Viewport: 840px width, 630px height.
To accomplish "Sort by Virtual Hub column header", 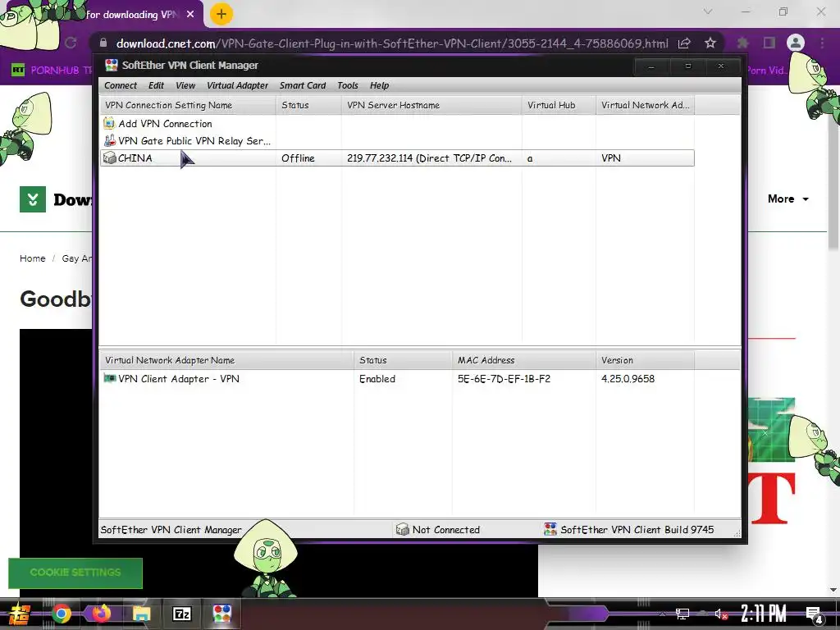I will click(559, 105).
